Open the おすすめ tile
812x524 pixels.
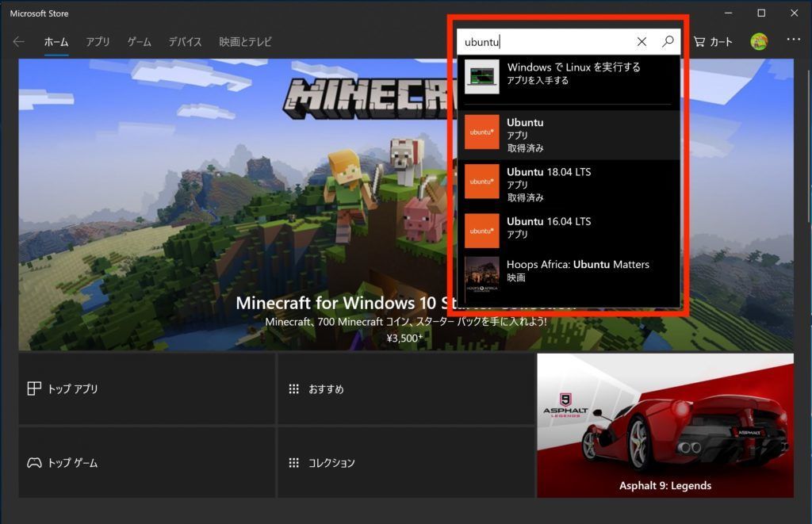point(406,389)
